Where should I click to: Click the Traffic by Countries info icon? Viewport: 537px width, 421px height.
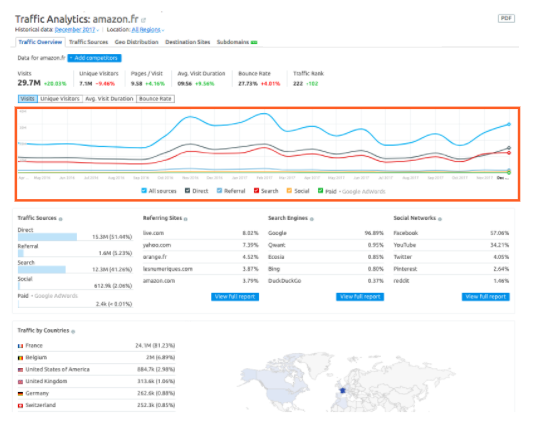click(x=73, y=331)
